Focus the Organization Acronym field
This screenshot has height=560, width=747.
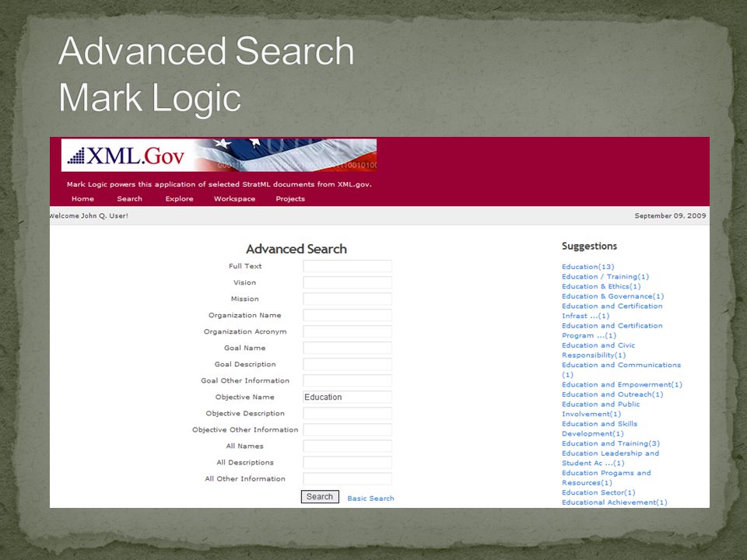[x=347, y=331]
